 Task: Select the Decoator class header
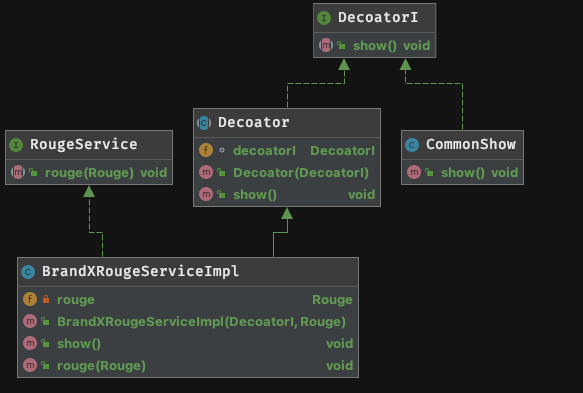click(x=287, y=123)
